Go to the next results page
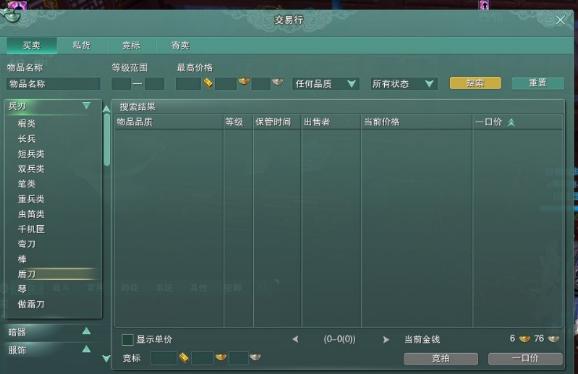This screenshot has height=374, width=578. [386, 339]
